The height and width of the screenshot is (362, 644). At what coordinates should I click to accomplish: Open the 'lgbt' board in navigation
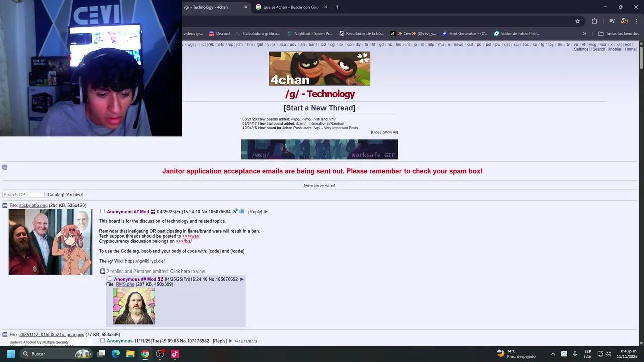pyautogui.click(x=260, y=44)
